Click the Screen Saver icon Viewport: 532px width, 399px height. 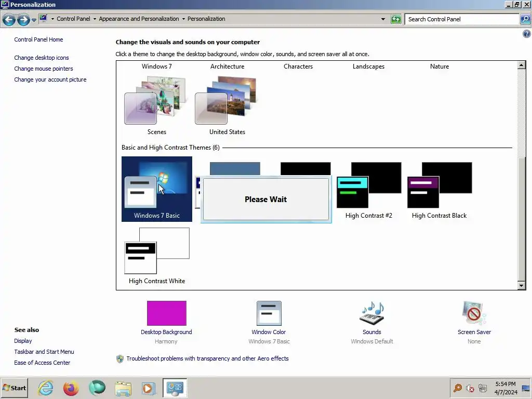click(474, 313)
